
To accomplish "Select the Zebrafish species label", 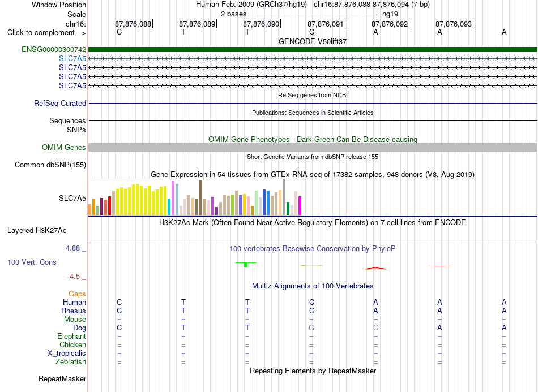I will [x=71, y=361].
